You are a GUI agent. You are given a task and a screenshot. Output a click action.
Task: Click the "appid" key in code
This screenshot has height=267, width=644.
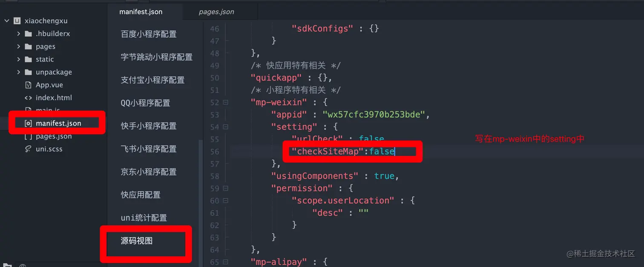pyautogui.click(x=289, y=115)
